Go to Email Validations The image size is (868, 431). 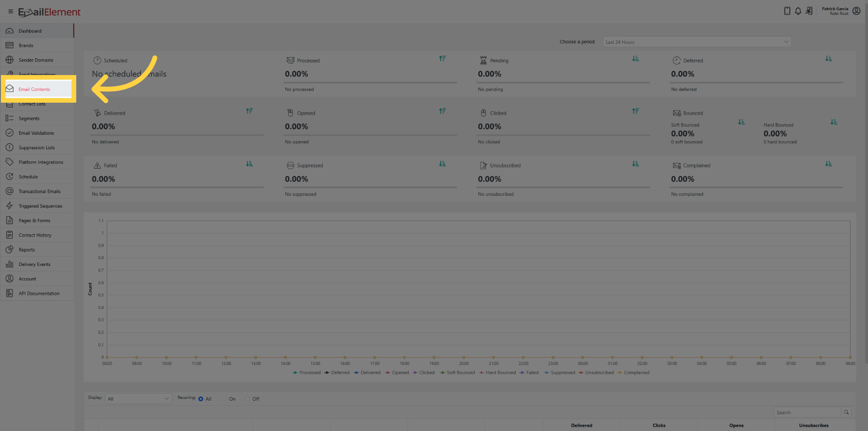click(x=37, y=133)
